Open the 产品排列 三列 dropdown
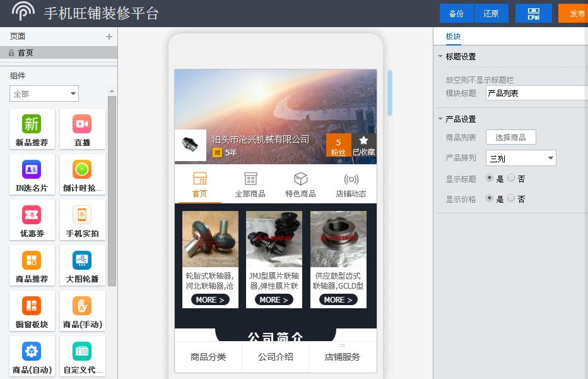The height and width of the screenshot is (379, 588). click(520, 159)
